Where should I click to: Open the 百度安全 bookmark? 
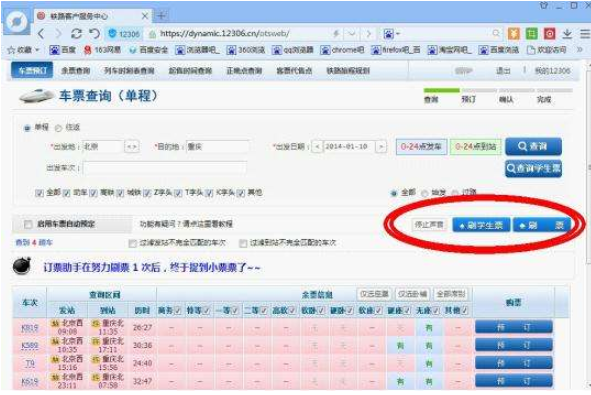148,50
